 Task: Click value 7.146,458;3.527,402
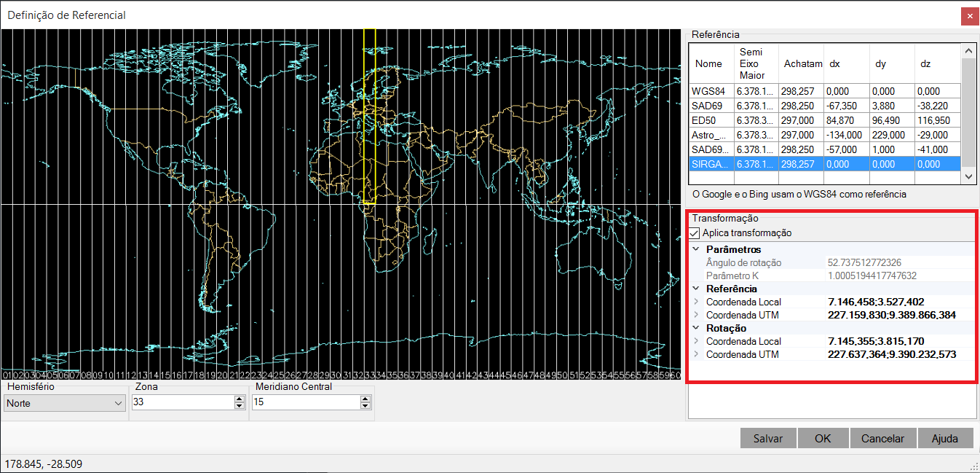[x=876, y=302]
